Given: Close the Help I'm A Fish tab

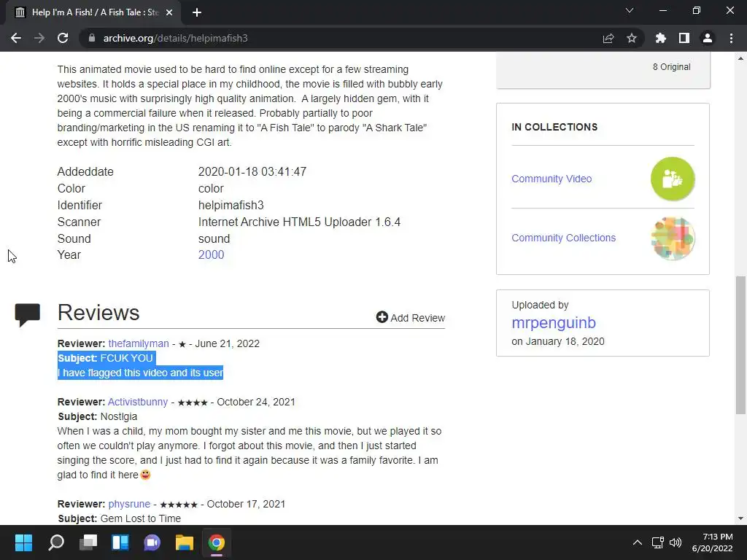Looking at the screenshot, I should pyautogui.click(x=169, y=12).
